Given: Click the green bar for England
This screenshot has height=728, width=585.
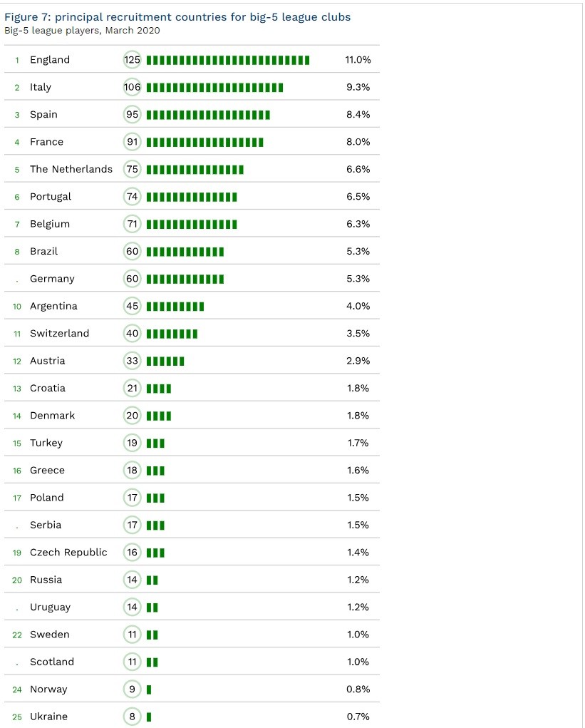Looking at the screenshot, I should [228, 60].
